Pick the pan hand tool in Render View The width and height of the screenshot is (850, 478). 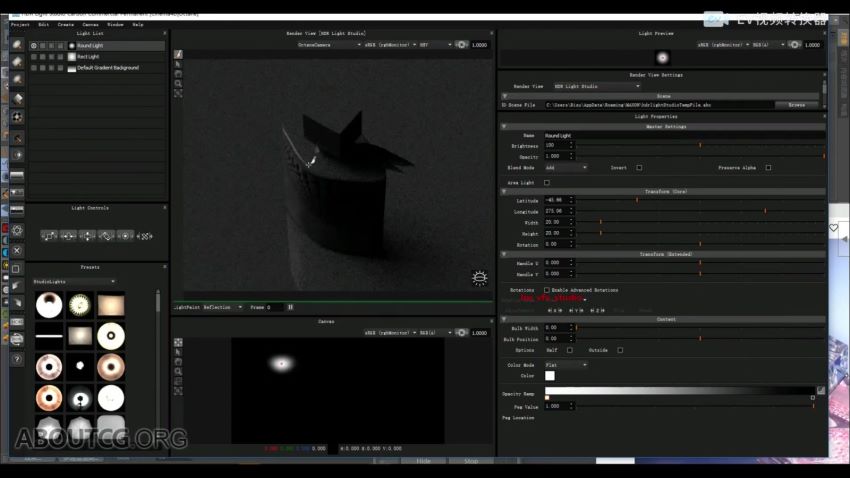[x=178, y=74]
